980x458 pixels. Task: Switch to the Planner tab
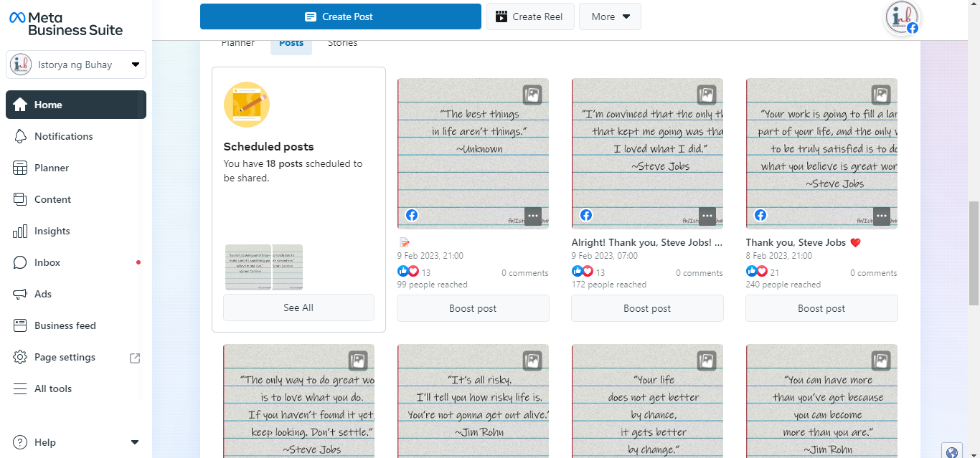point(238,43)
